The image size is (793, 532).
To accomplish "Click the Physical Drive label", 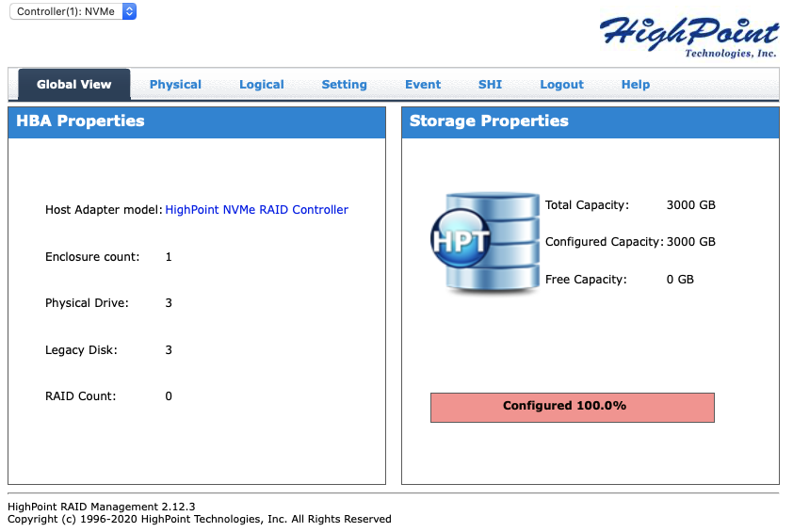I will pos(87,303).
